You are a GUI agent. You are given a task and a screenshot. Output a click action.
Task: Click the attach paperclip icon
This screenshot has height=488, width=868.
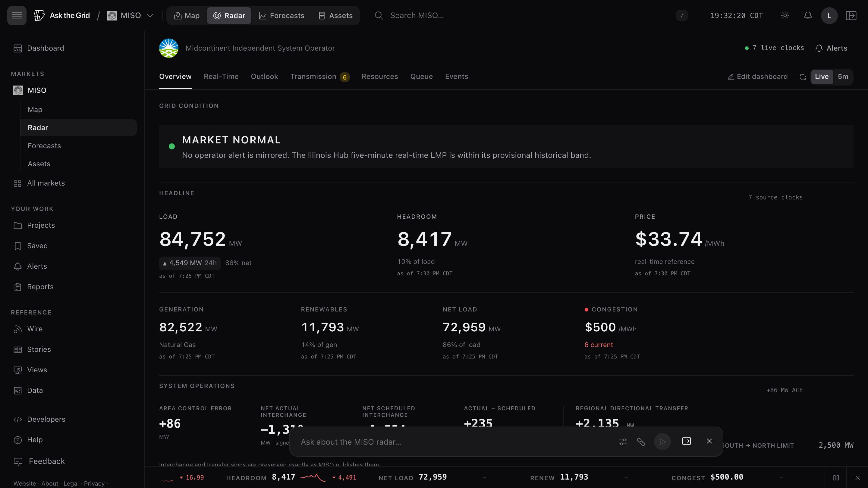(x=641, y=442)
